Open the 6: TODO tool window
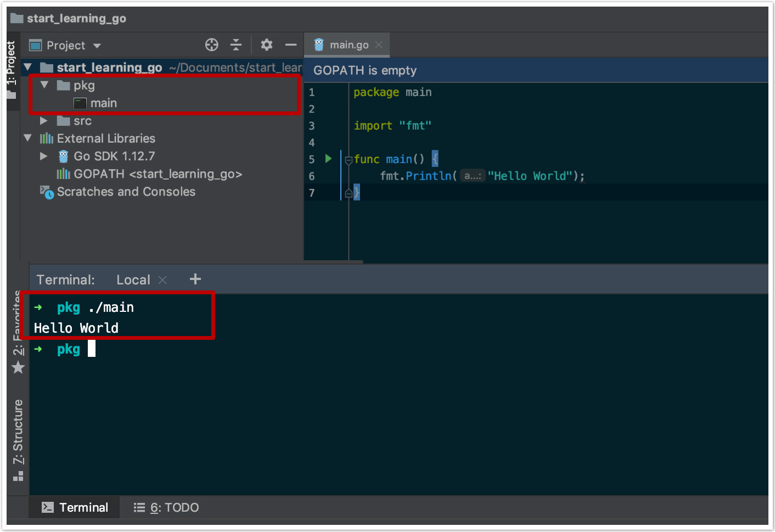This screenshot has width=775, height=532. coord(166,508)
